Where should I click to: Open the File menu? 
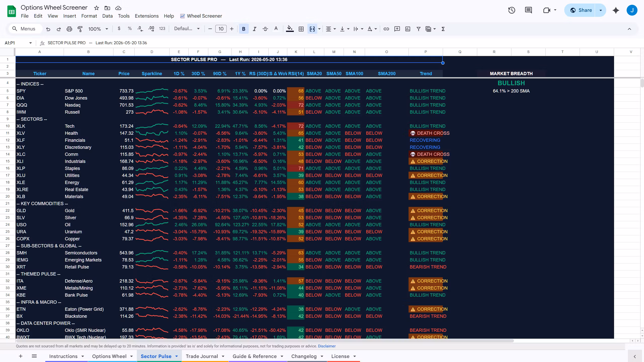coord(25,16)
